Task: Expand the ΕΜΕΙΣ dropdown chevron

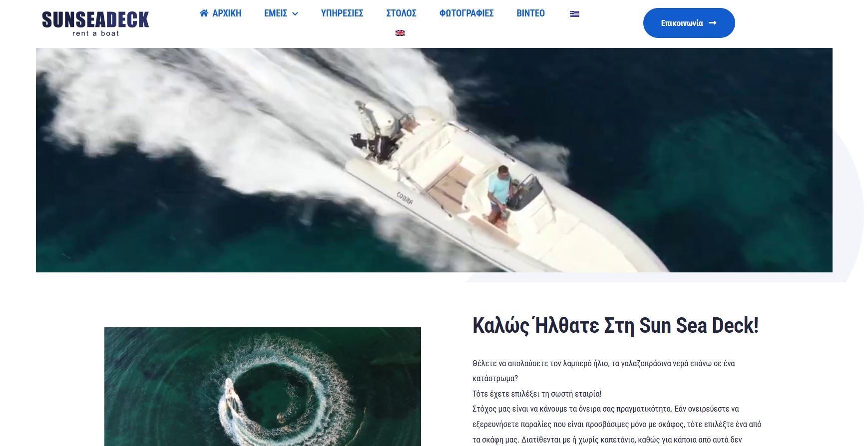Action: pos(295,14)
